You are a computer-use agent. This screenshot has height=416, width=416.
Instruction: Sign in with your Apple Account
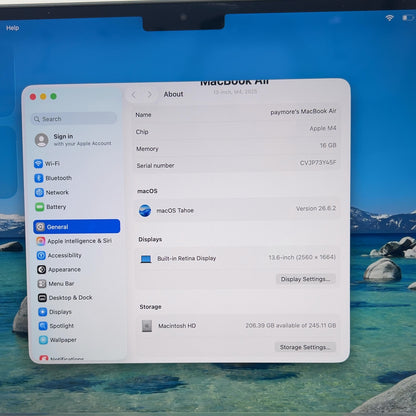click(x=73, y=140)
